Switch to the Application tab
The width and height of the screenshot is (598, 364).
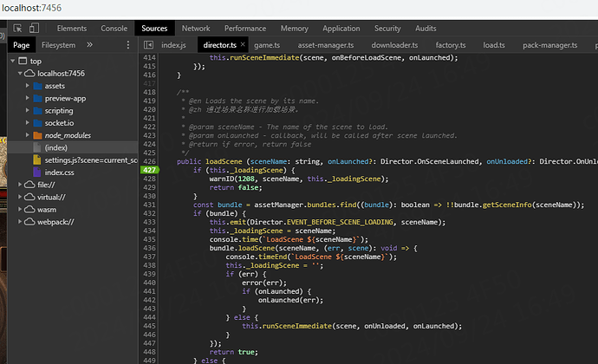pyautogui.click(x=341, y=29)
